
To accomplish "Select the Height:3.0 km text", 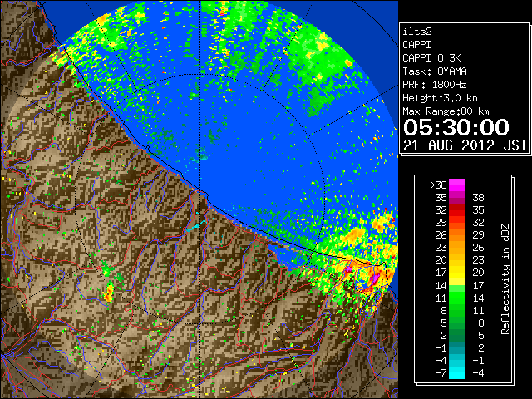I will [x=440, y=98].
